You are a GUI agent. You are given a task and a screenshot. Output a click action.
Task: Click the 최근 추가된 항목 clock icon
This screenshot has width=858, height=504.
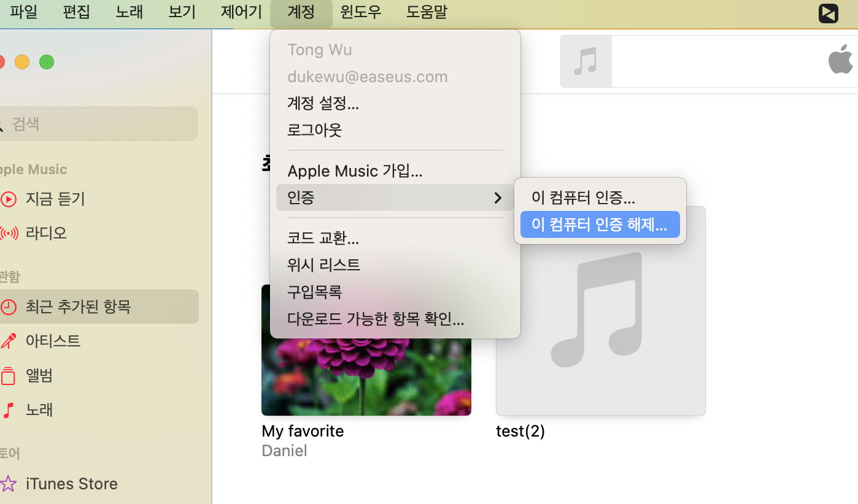tap(9, 306)
